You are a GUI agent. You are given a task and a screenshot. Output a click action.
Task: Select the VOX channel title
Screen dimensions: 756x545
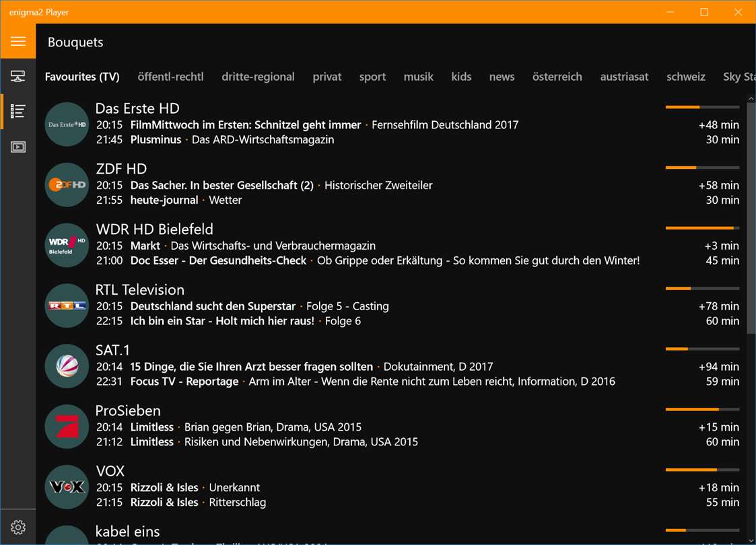point(110,471)
